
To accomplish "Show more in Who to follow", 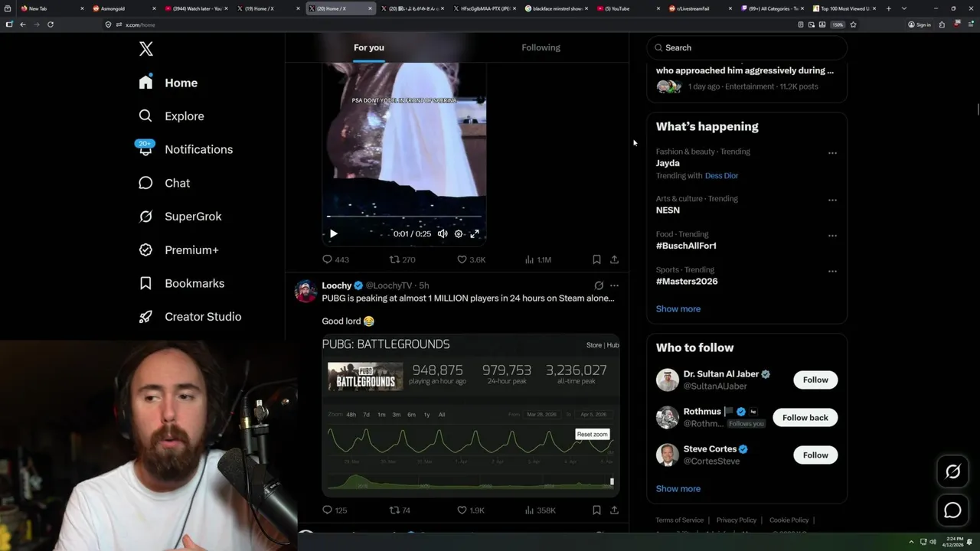I will tap(678, 488).
